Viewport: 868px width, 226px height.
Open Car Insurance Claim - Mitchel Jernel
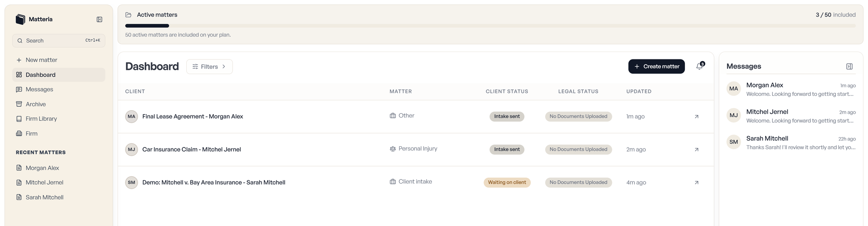tap(191, 150)
